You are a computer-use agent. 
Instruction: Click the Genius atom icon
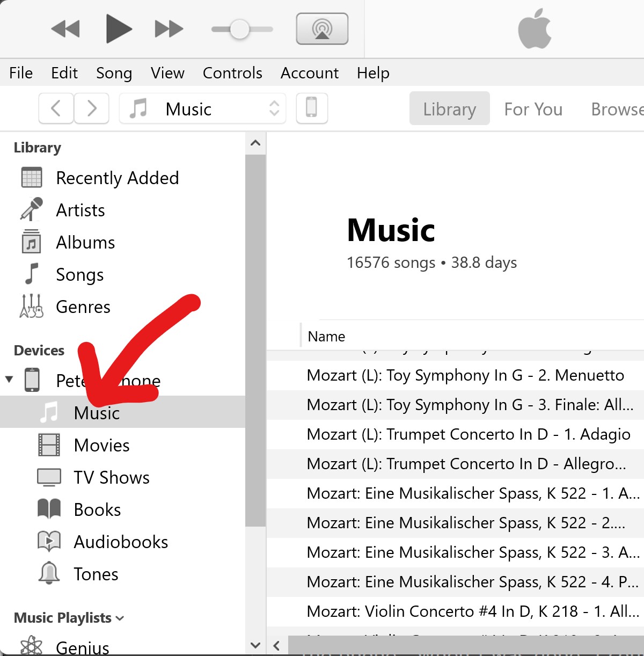point(31,646)
